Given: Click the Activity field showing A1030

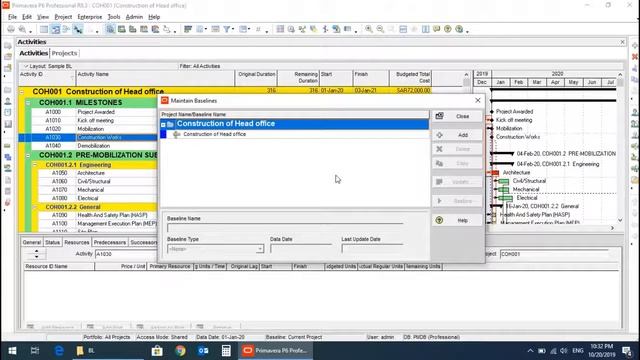Looking at the screenshot, I should [x=126, y=254].
